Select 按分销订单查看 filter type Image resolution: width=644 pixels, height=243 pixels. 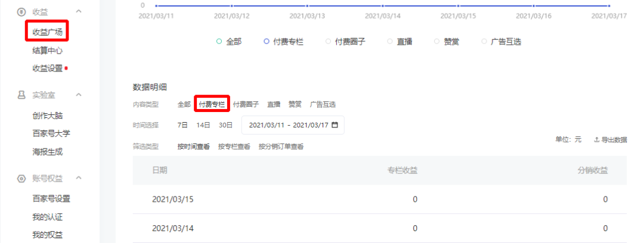(281, 147)
